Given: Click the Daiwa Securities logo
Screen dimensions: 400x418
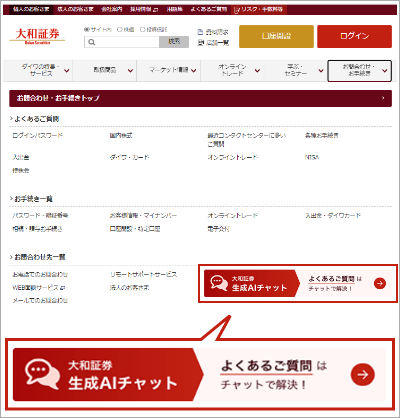Looking at the screenshot, I should pos(37,36).
